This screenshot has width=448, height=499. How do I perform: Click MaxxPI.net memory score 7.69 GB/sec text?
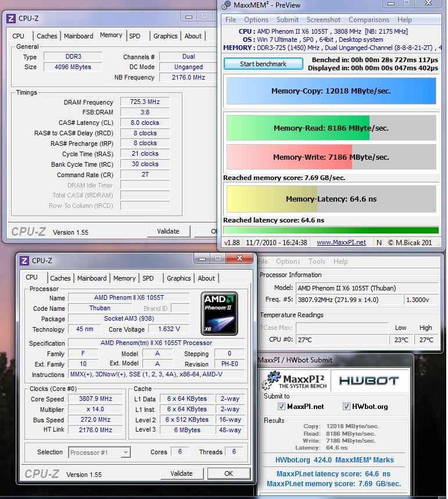pos(334,484)
